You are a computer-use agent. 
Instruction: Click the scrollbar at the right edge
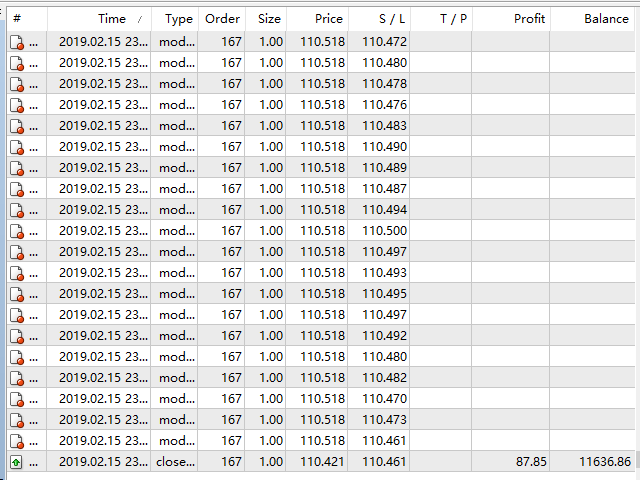click(638, 459)
